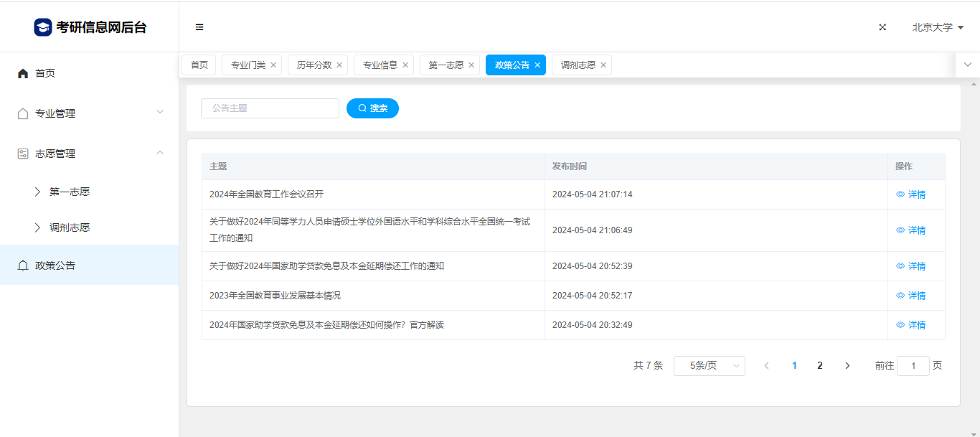
Task: Click the 搜索 button
Action: tap(372, 108)
